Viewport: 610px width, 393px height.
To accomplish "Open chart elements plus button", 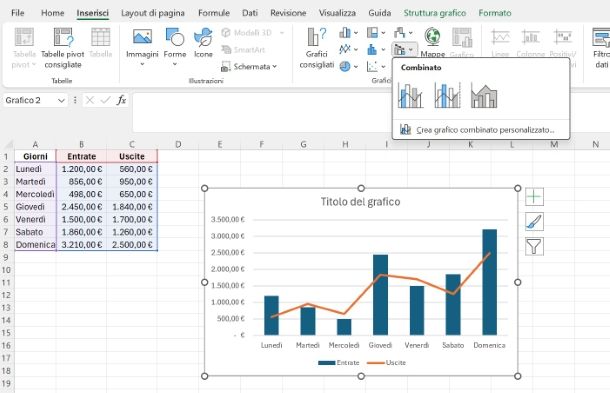I will pyautogui.click(x=534, y=197).
